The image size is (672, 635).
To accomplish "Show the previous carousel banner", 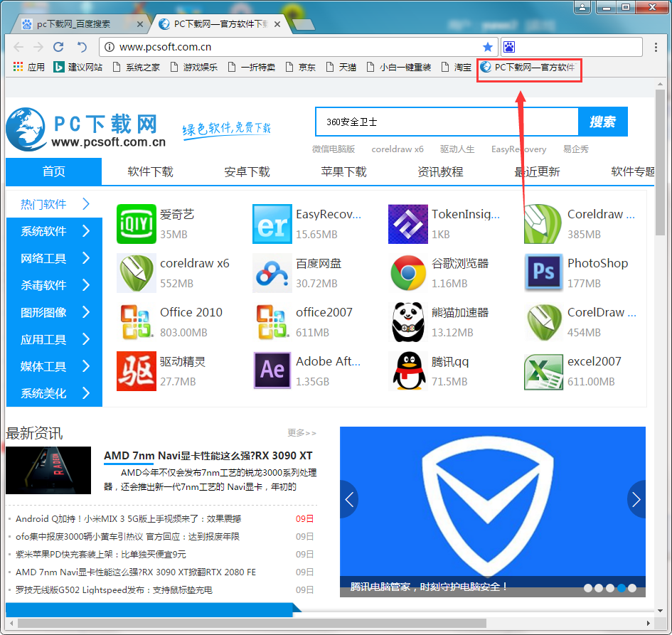I will point(349,499).
